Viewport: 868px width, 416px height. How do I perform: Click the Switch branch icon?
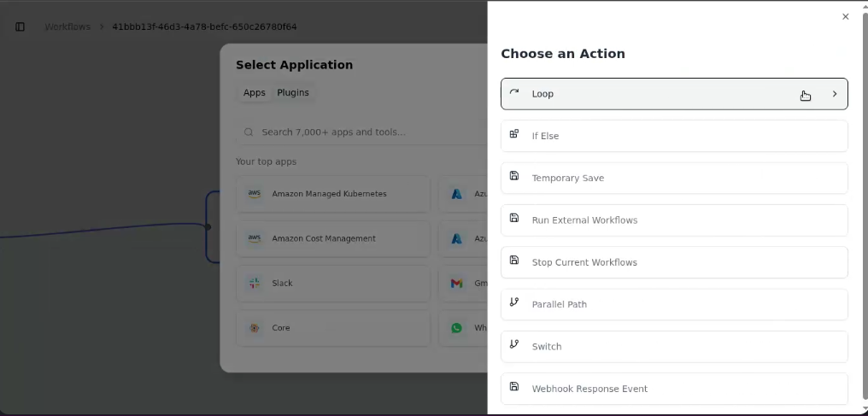point(514,344)
